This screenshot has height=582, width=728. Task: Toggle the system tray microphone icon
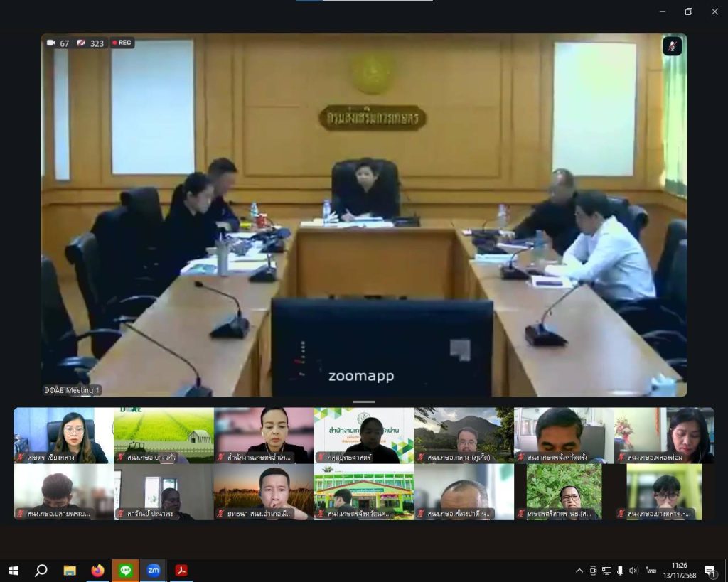click(x=620, y=571)
